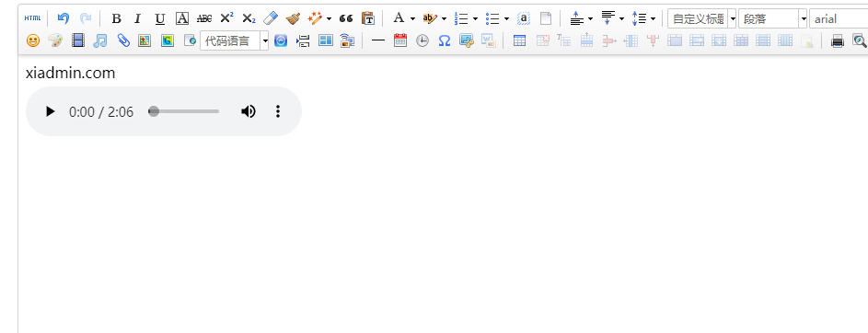Attach a file with the paperclip
This screenshot has height=333, width=868.
click(123, 40)
